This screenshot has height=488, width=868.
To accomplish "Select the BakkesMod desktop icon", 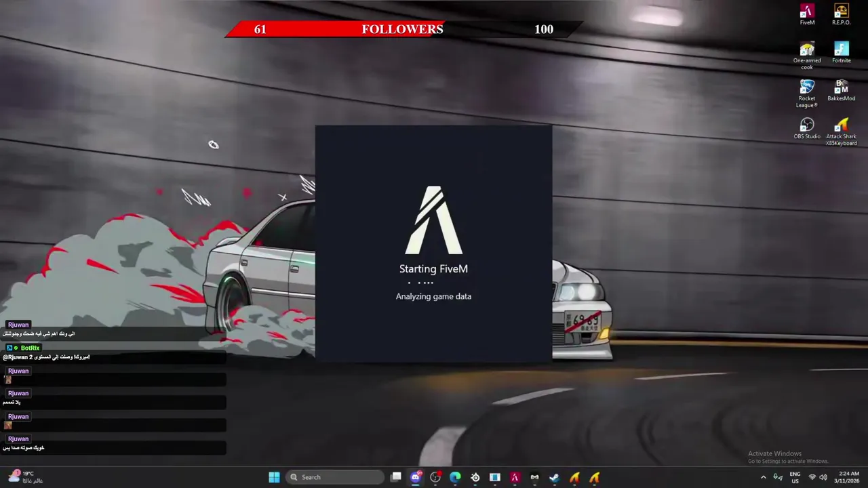I will (841, 91).
